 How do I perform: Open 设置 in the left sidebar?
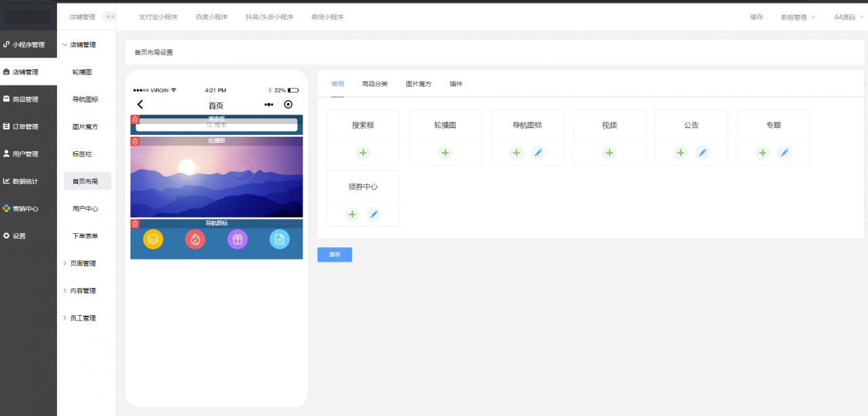[x=28, y=236]
